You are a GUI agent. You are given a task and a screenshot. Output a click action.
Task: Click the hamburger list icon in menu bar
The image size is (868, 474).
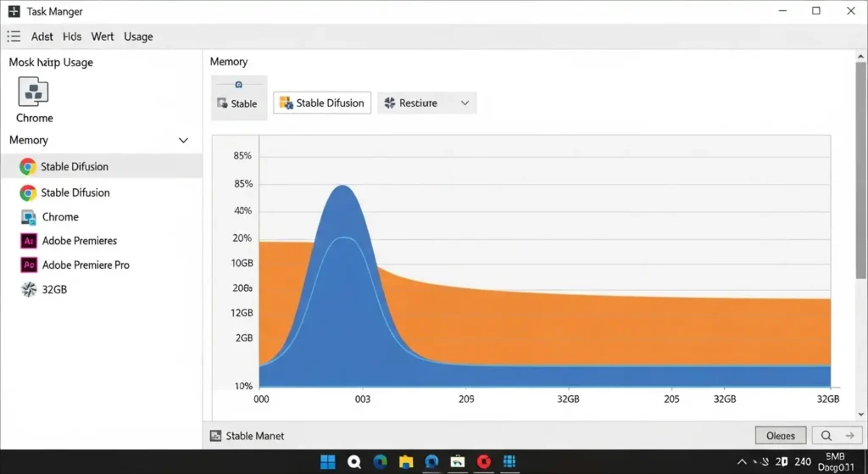(14, 36)
